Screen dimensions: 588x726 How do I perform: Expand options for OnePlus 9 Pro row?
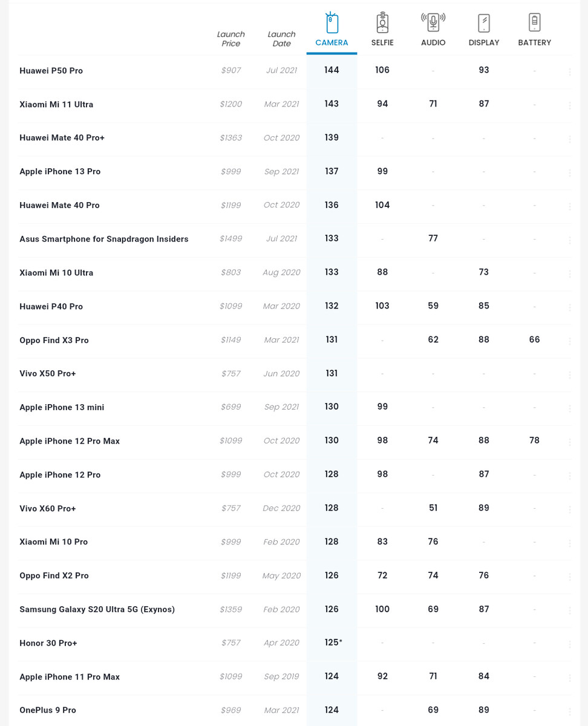(570, 711)
